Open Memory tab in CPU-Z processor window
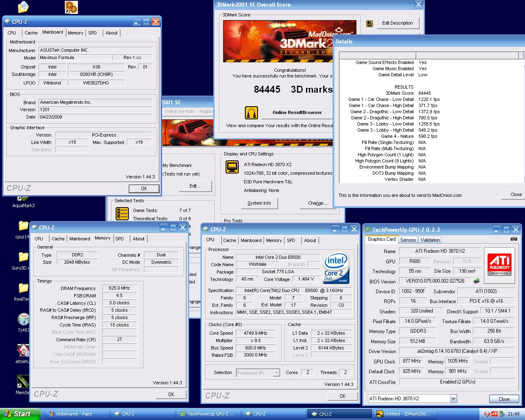525x420 pixels. click(x=274, y=240)
